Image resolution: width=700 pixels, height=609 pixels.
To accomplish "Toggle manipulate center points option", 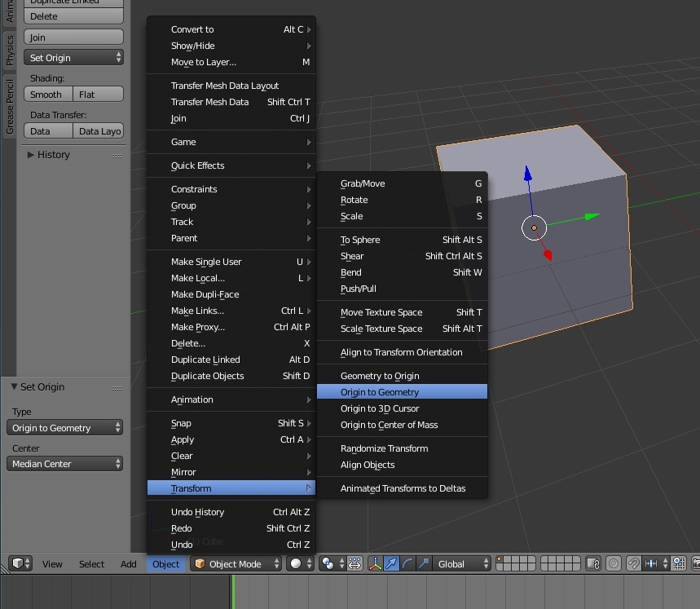I will 354,563.
